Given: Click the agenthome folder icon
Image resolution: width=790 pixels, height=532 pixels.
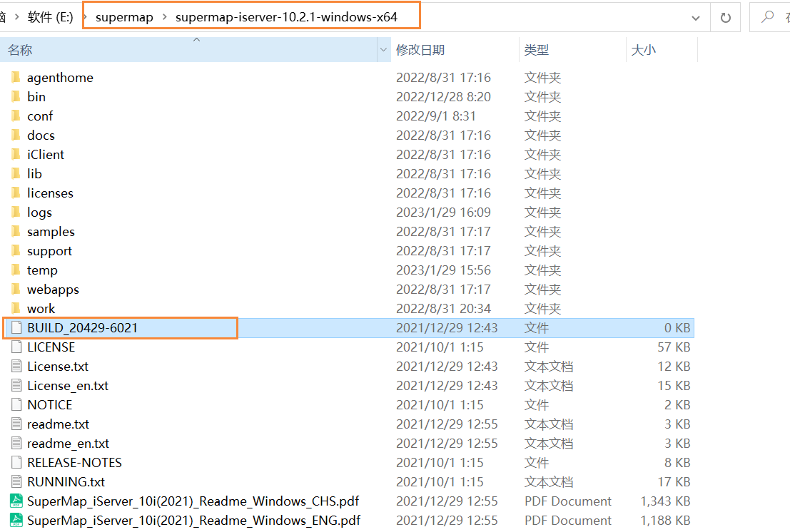Looking at the screenshot, I should point(16,78).
